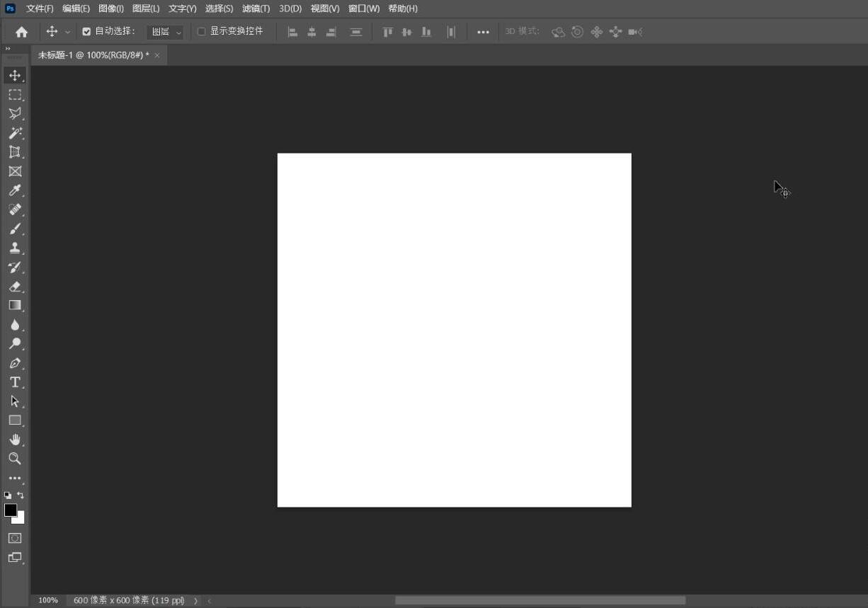
Task: Open the 图层 auto-select dropdown
Action: pyautogui.click(x=166, y=31)
